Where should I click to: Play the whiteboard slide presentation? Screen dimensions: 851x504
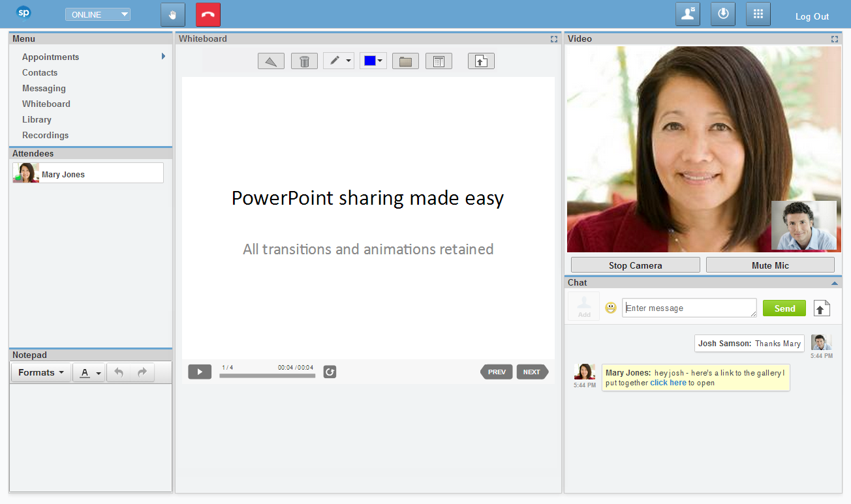pos(200,372)
